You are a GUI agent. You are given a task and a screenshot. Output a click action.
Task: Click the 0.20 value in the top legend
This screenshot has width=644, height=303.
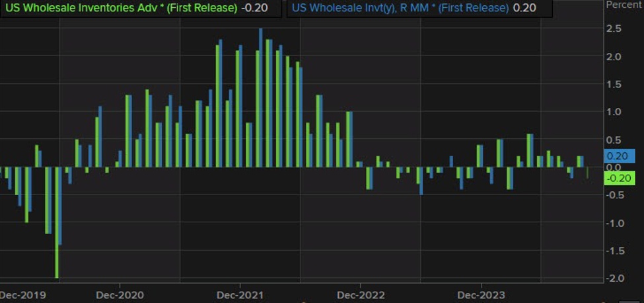point(524,8)
